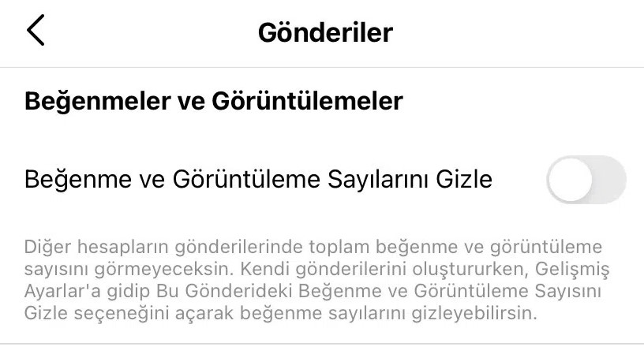Viewport: 644px width, 354px height.
Task: Click the gray track of the hide-counts switch
Action: [x=609, y=179]
